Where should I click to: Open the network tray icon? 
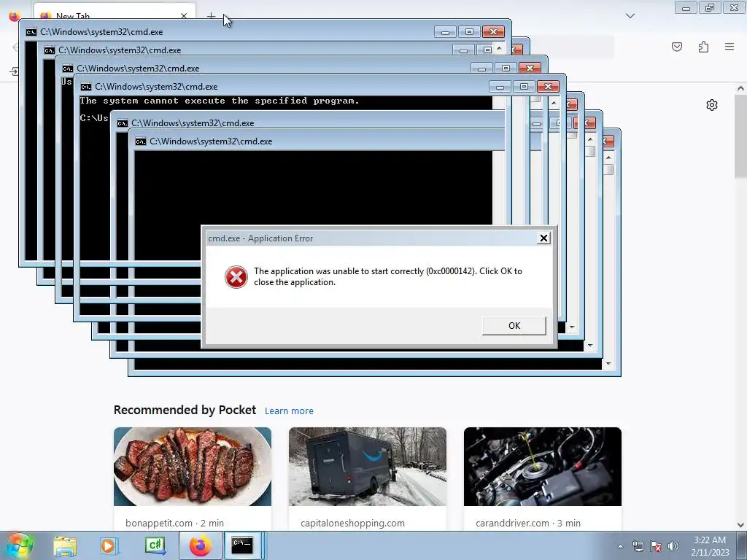tap(638, 546)
